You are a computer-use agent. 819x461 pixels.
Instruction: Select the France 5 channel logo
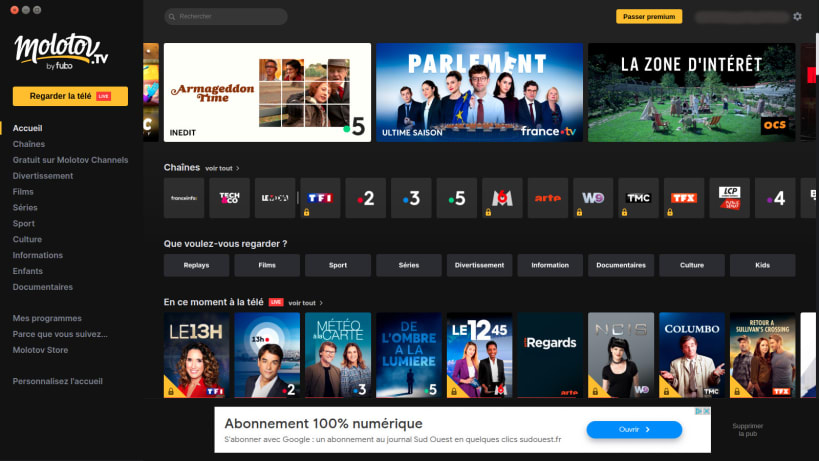457,198
